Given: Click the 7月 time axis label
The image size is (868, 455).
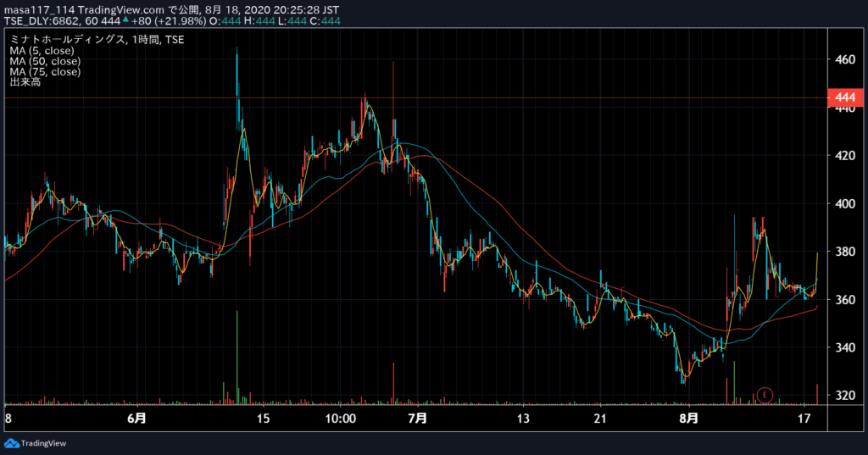Looking at the screenshot, I should pos(417,419).
